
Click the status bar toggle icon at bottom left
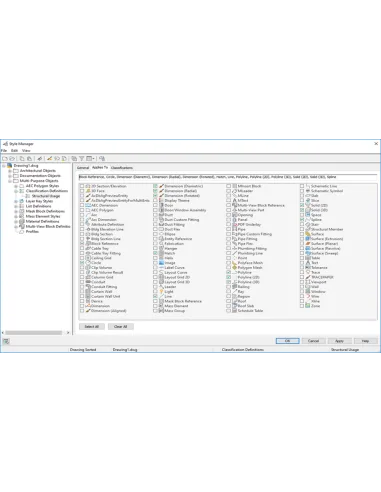(x=6, y=341)
